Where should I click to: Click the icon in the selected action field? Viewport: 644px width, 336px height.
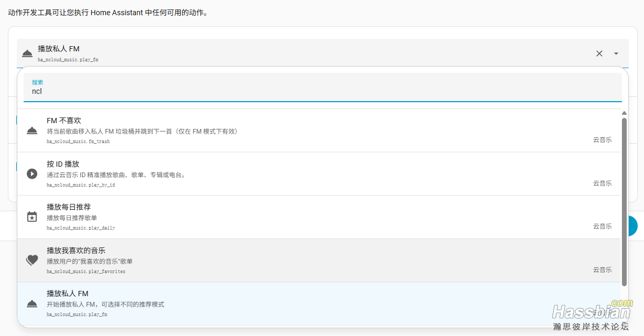[27, 53]
